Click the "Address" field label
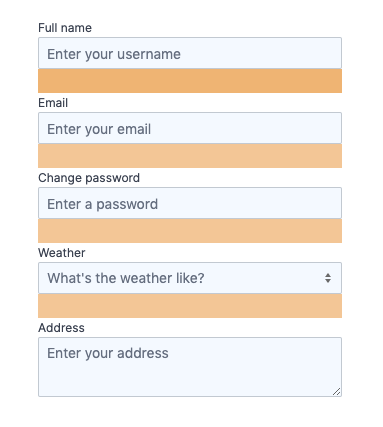Viewport: 383px width, 427px height. click(x=61, y=328)
